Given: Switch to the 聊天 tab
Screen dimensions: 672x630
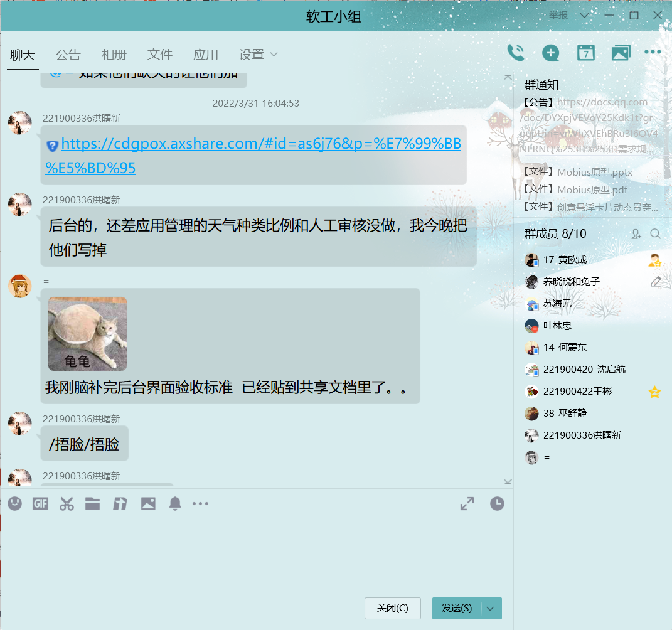Looking at the screenshot, I should 23,55.
